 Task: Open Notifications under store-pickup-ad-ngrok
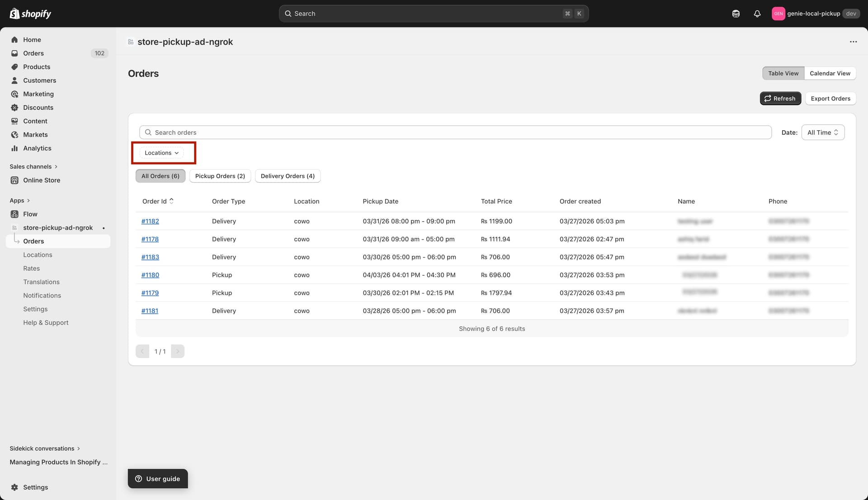coord(42,295)
